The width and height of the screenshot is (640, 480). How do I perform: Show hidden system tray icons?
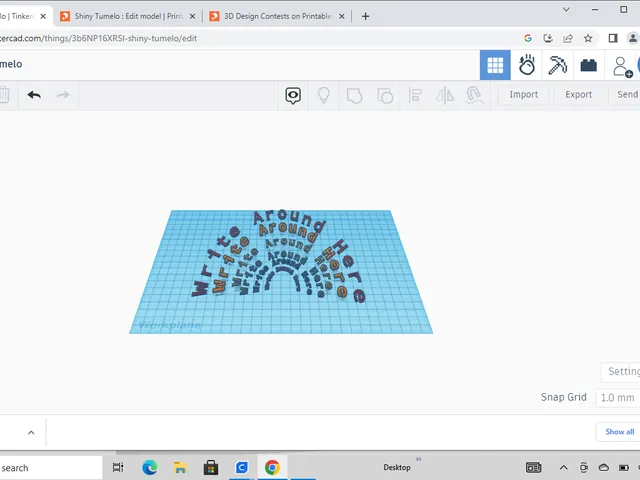click(564, 468)
